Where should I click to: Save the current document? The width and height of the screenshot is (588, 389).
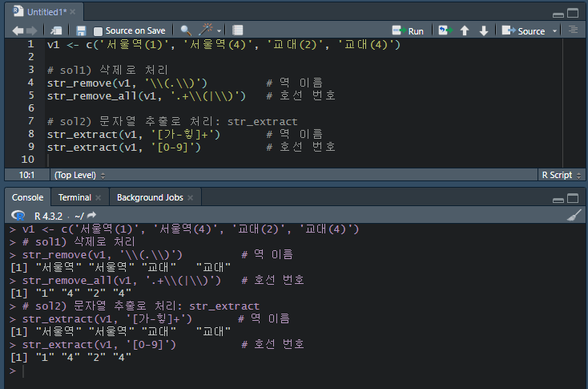point(81,30)
